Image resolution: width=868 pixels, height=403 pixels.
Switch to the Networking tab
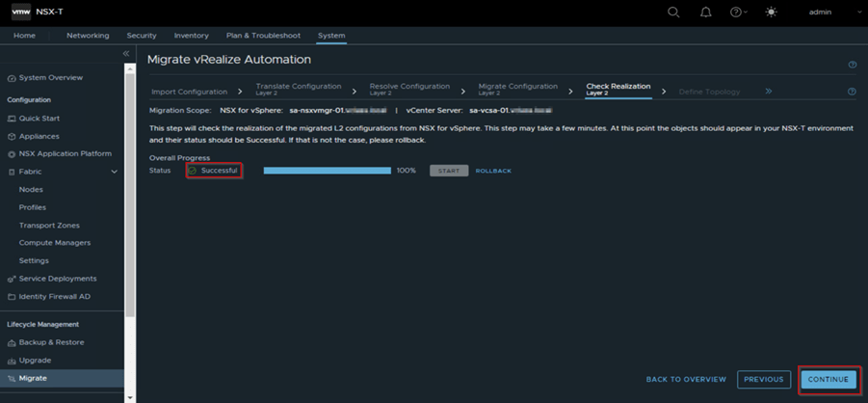point(88,36)
